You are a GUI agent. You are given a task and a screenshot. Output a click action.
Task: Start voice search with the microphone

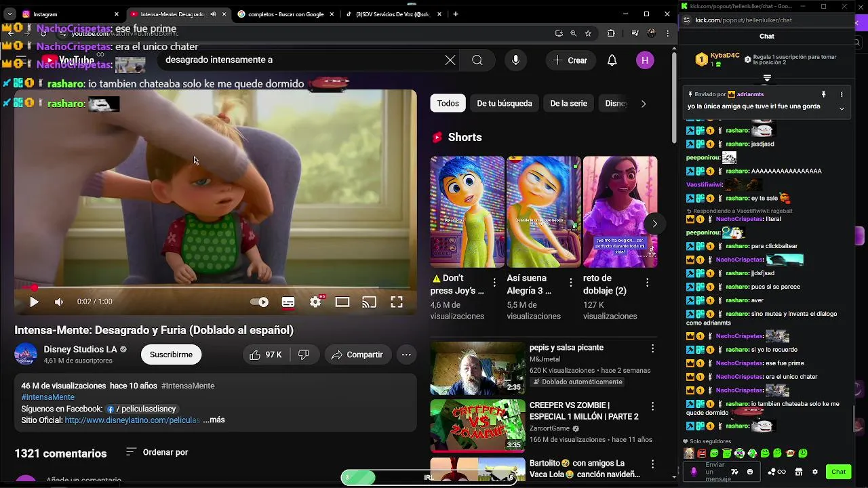[x=516, y=60]
